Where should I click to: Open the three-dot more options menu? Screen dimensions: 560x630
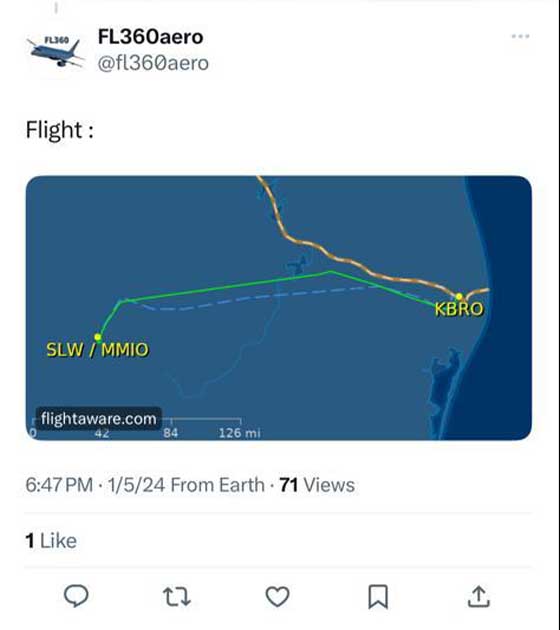coord(520,36)
